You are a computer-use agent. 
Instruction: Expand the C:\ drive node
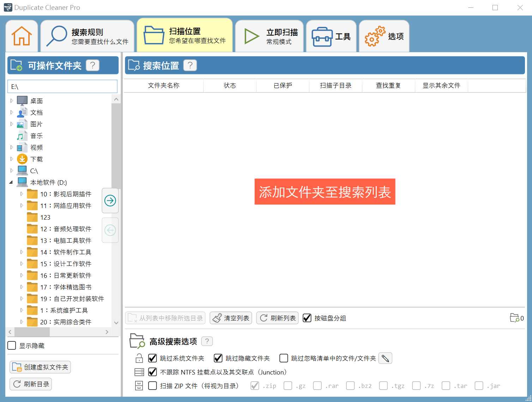point(12,170)
